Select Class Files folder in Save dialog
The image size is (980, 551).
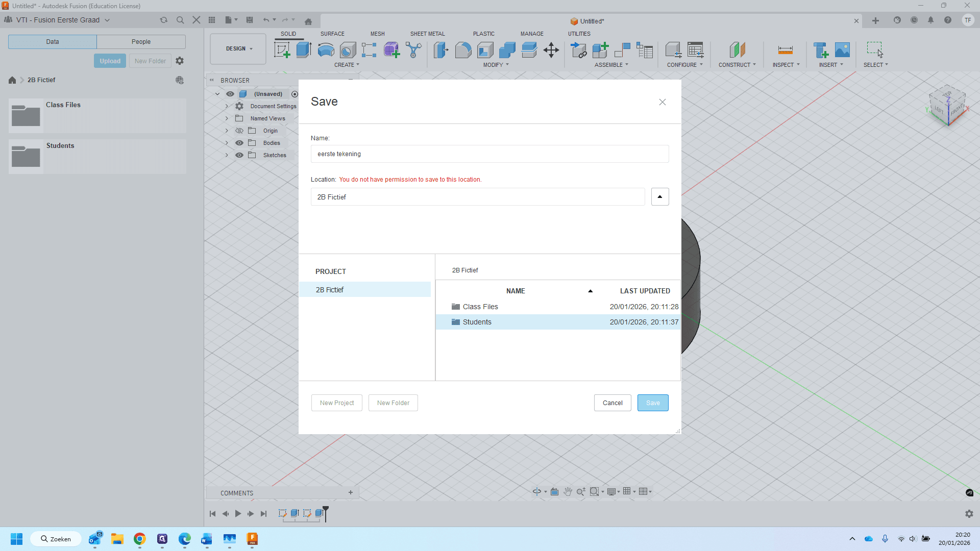coord(558,307)
